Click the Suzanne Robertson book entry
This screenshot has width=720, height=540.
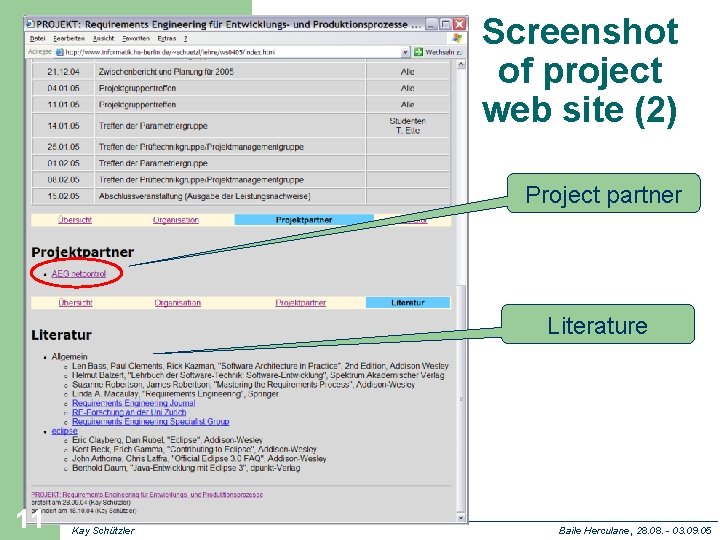click(x=243, y=384)
